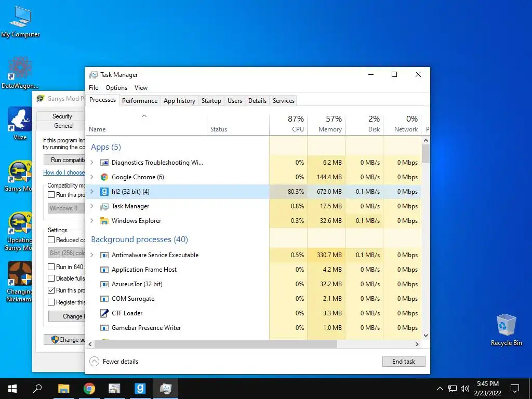Viewport: 532px width, 399px height.
Task: Open taskbar search
Action: [x=37, y=389]
